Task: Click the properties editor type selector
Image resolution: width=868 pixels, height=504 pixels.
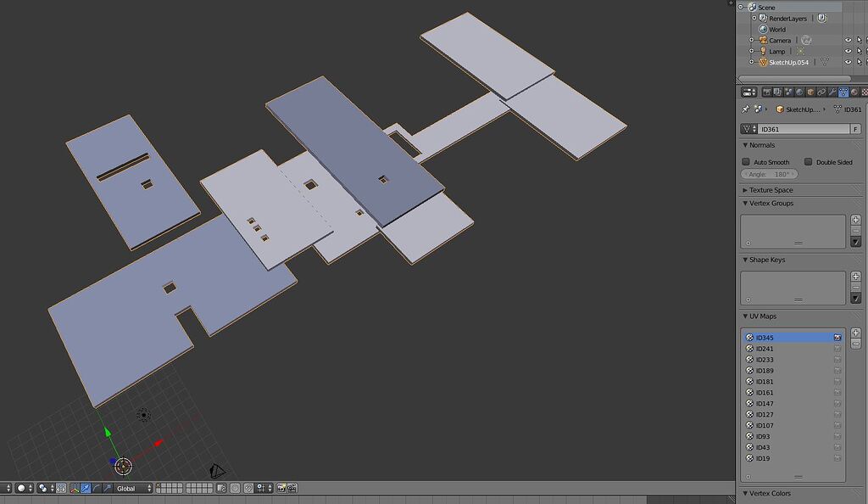Action: point(749,92)
